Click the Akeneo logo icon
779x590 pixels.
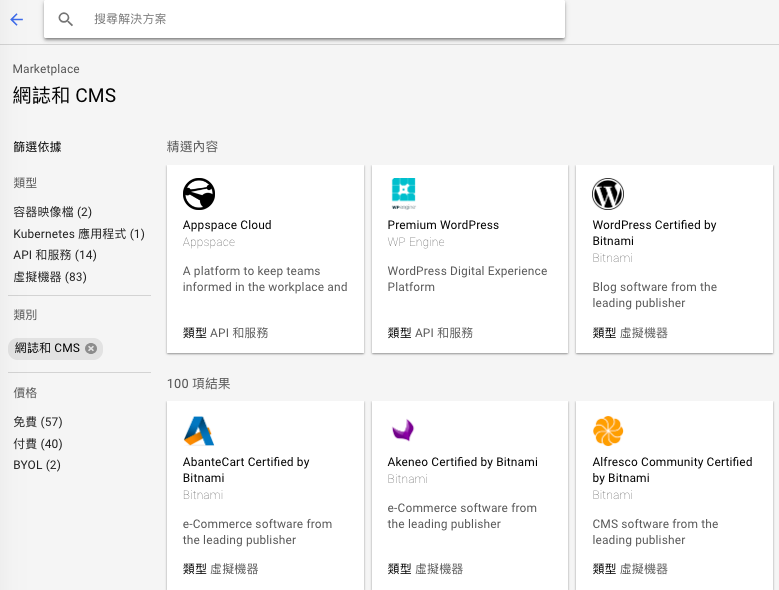tap(403, 430)
